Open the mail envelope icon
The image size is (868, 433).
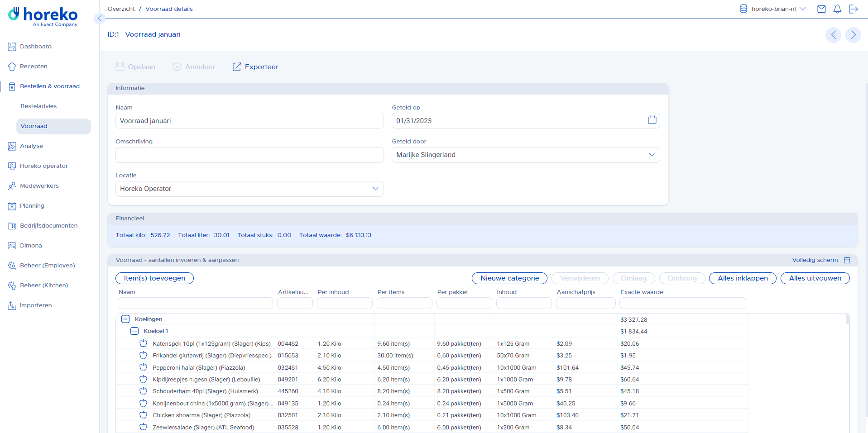click(821, 9)
